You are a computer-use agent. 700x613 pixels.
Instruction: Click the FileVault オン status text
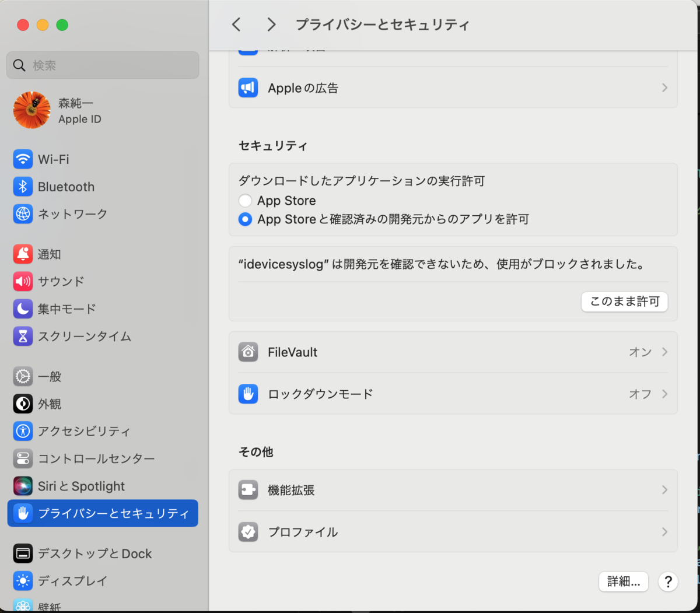tap(640, 352)
